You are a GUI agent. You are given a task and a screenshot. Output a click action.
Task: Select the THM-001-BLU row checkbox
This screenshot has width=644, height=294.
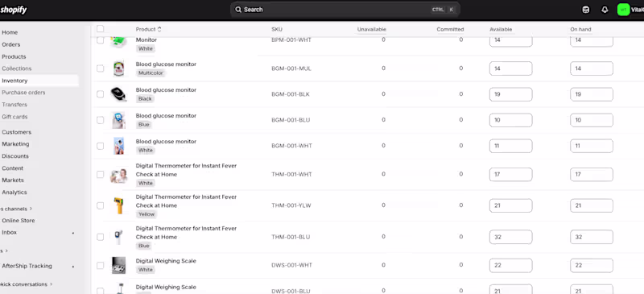(100, 237)
